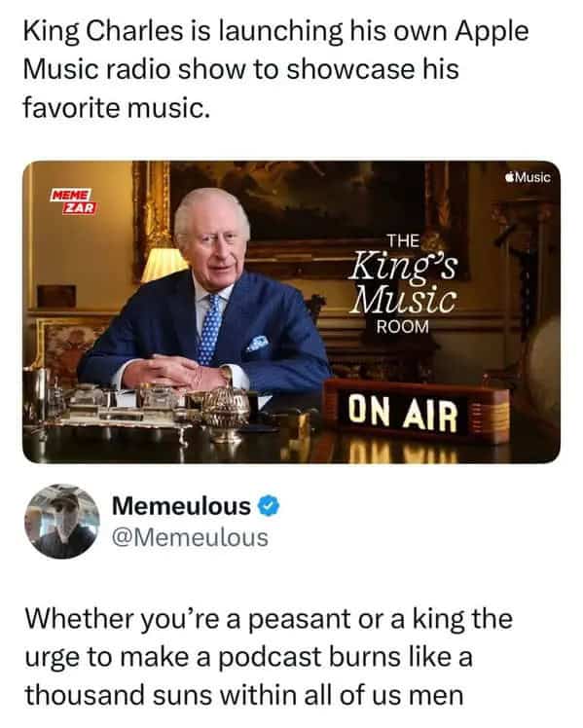Open the Memeulous display name

[x=181, y=506]
